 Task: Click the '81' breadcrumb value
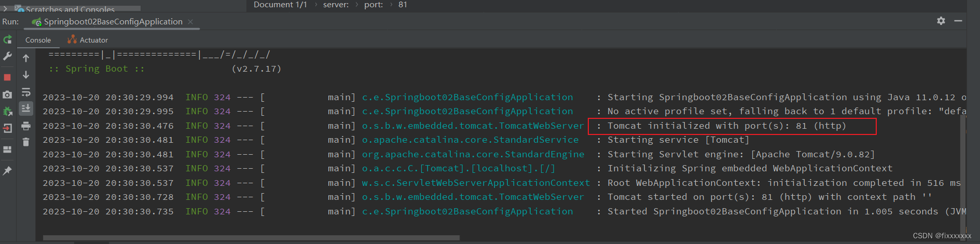pyautogui.click(x=403, y=5)
